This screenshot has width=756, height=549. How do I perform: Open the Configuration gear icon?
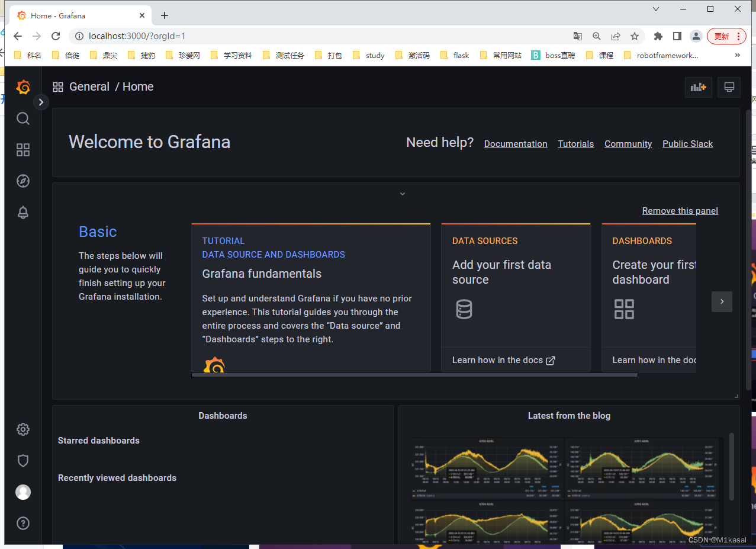pyautogui.click(x=23, y=429)
